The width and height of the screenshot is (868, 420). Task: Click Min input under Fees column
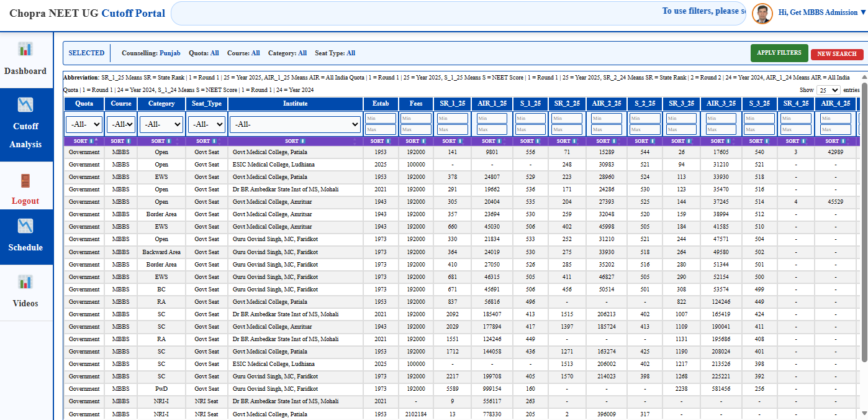coord(416,119)
